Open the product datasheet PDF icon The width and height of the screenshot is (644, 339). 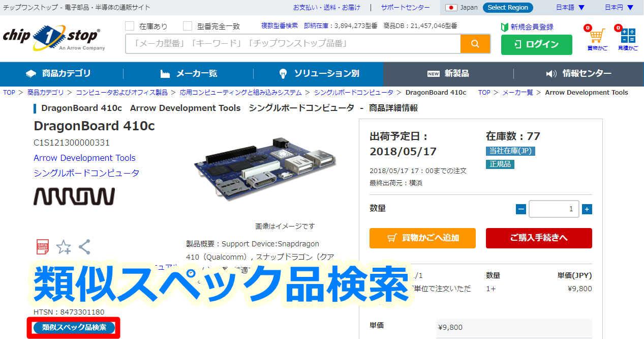point(43,247)
